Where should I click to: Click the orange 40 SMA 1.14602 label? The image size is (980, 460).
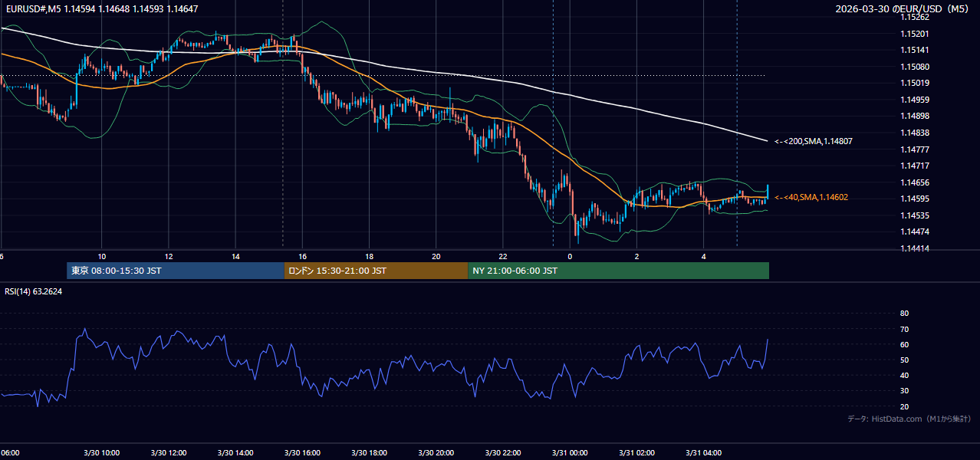[811, 197]
